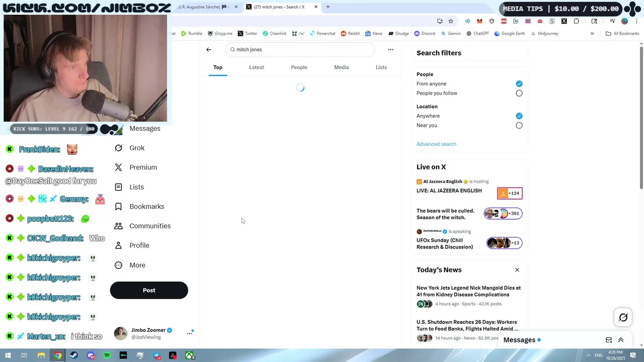Open the Midjourney bookmark
This screenshot has width=644, height=362.
(544, 34)
